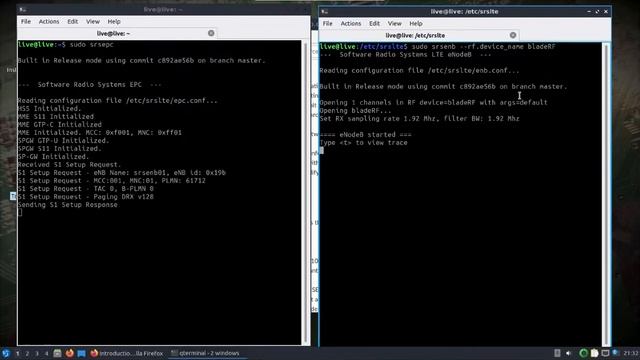Click the green circular tray icon
The width and height of the screenshot is (640, 360).
pyautogui.click(x=584, y=353)
